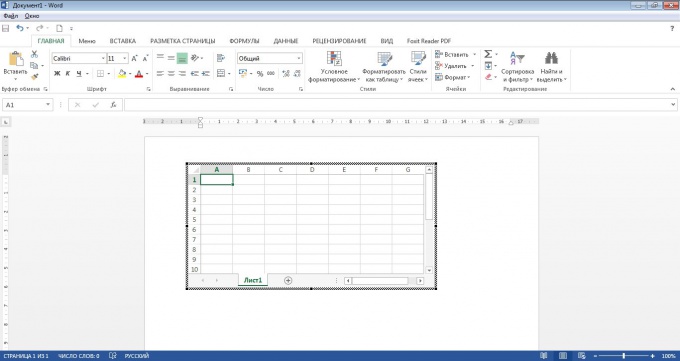Select the Лист1 sheet tab
Image resolution: width=680 pixels, height=361 pixels.
pyautogui.click(x=253, y=280)
